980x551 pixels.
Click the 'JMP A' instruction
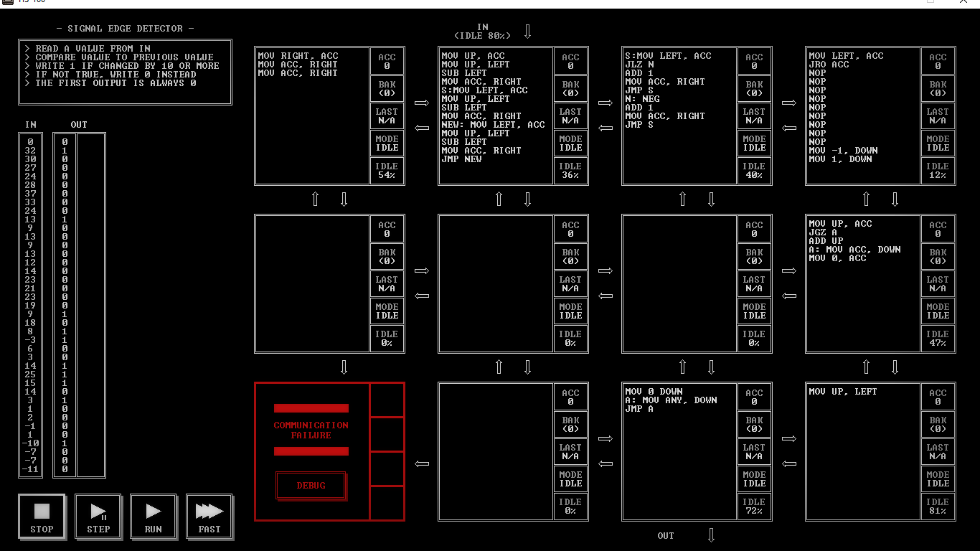[x=639, y=409]
